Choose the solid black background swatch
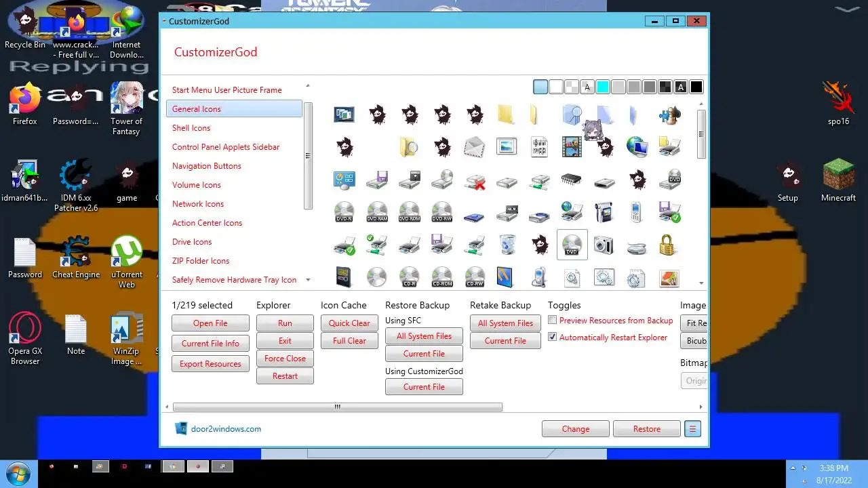This screenshot has width=868, height=488. tap(696, 87)
